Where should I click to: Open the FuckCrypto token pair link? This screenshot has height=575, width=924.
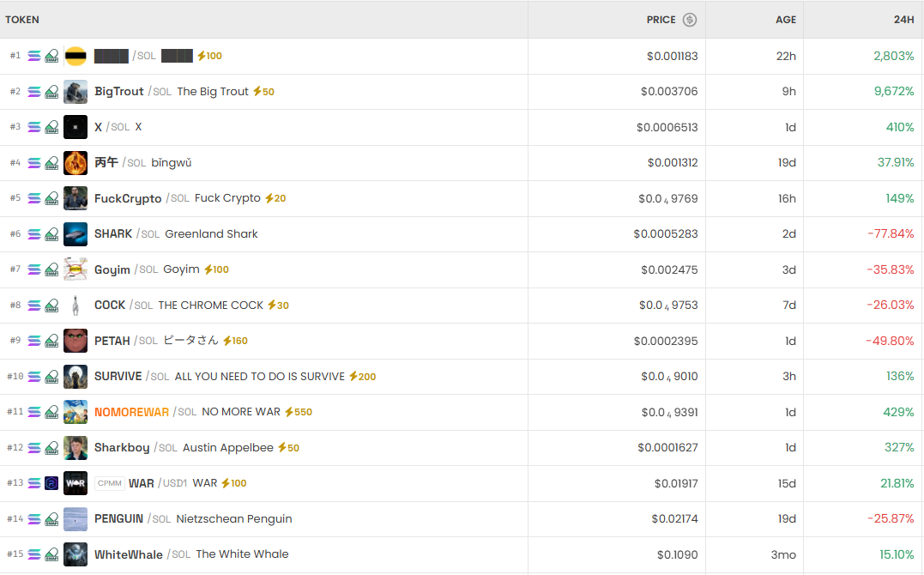click(x=128, y=198)
